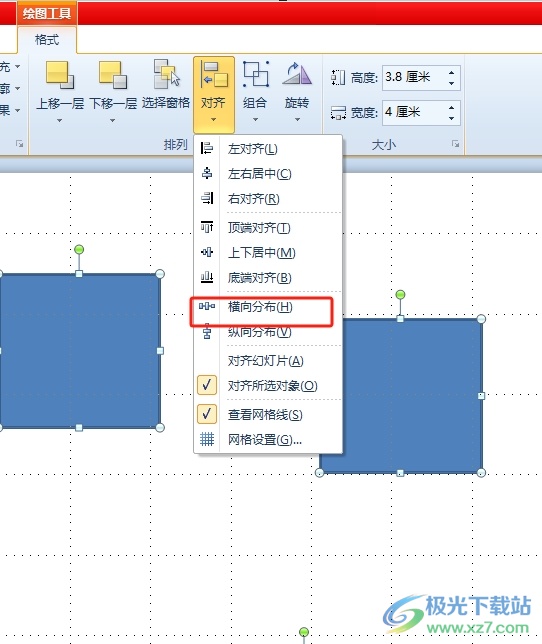Decrease width with down spinner
This screenshot has width=542, height=644.
click(451, 118)
